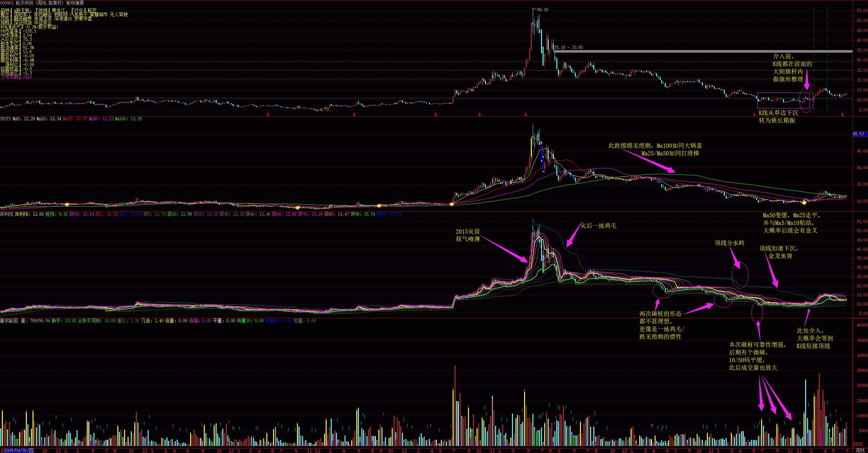Viewport: 868px width, 453px height.
Task: Select the 量比: 1.50 legend
Action: click(128, 321)
